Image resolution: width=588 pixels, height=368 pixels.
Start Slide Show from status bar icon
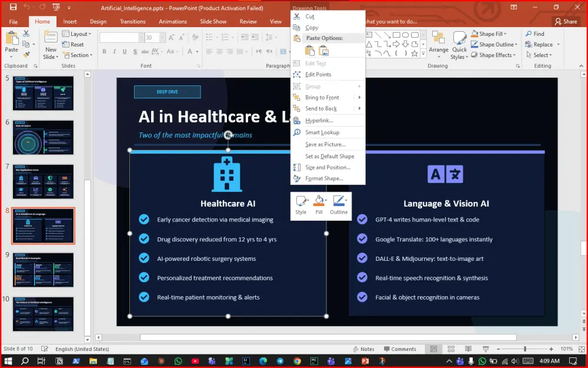tap(486, 349)
